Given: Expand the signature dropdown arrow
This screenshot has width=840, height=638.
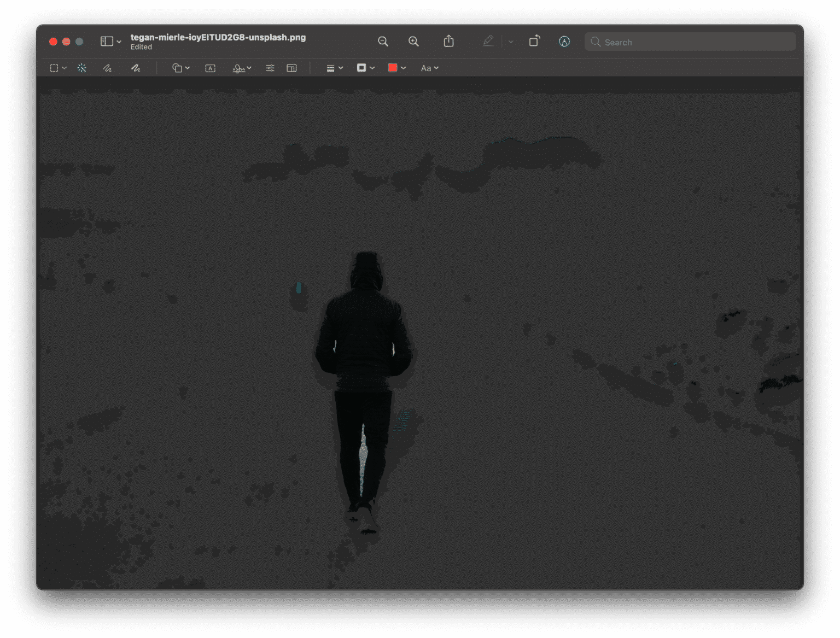Looking at the screenshot, I should [x=249, y=68].
